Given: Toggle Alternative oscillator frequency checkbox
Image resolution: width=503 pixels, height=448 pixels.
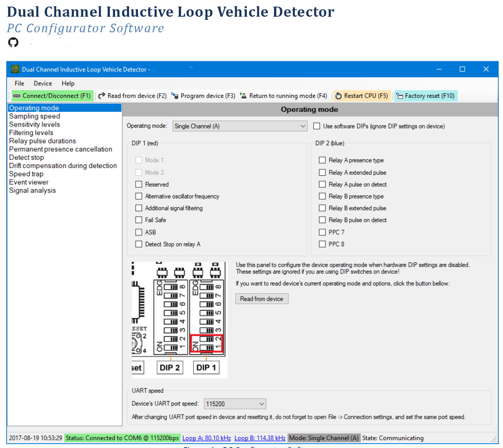Looking at the screenshot, I should point(139,196).
